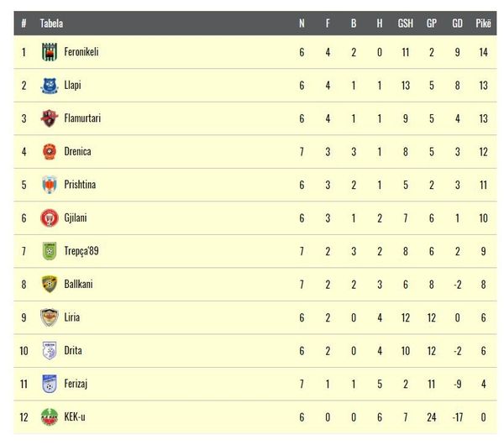Sort table by Pikë column header
This screenshot has width=504, height=445.
[x=483, y=24]
